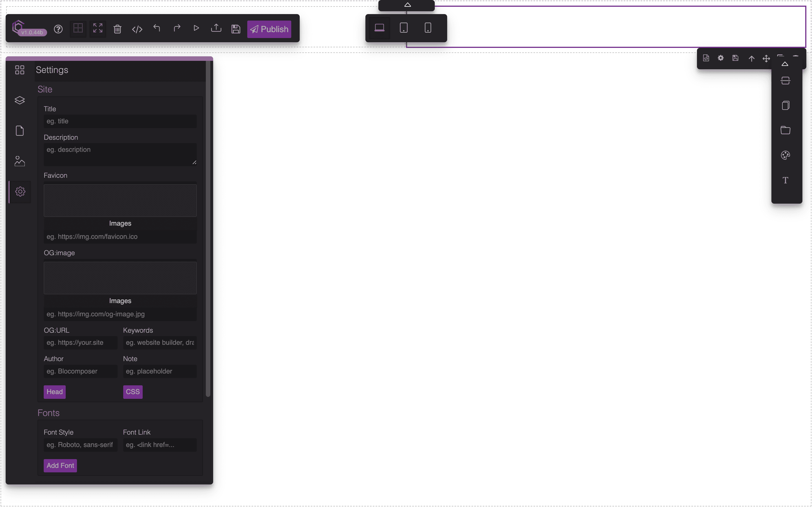812x507 pixels.
Task: Select the Site settings menu tab
Action: [x=20, y=192]
